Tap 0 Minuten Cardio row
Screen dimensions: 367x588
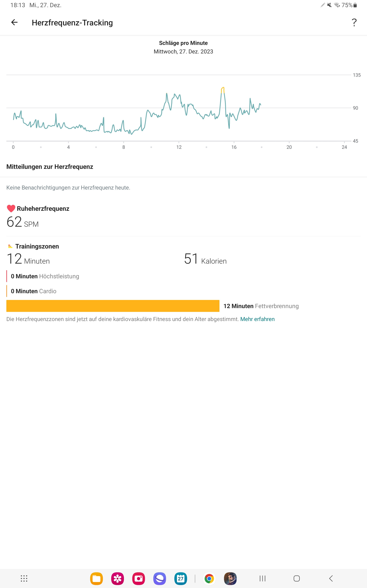[34, 291]
